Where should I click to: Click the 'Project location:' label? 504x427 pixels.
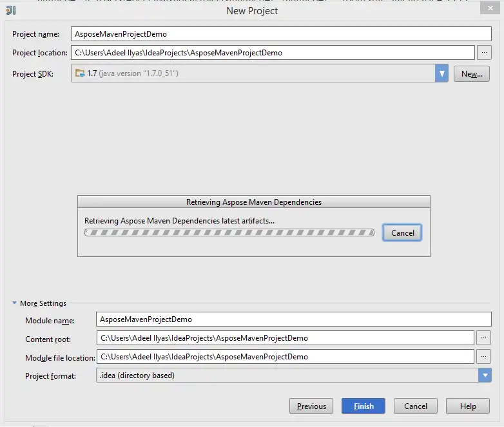click(x=40, y=53)
